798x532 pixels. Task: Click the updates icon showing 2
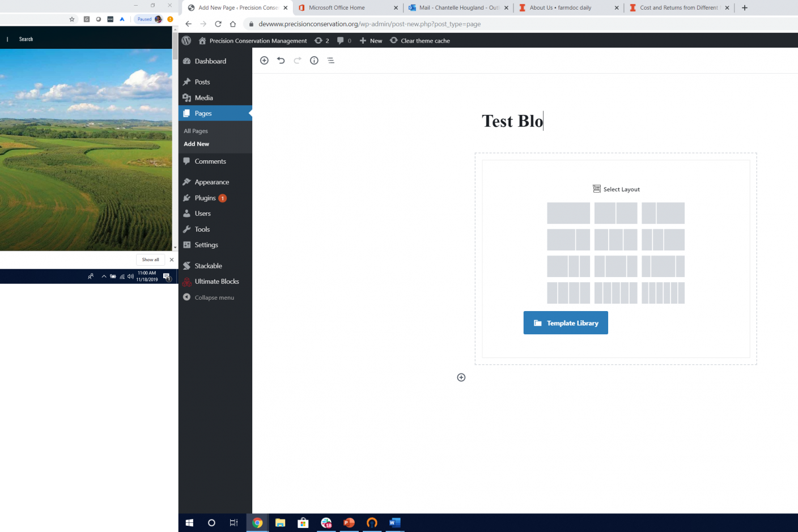click(321, 41)
